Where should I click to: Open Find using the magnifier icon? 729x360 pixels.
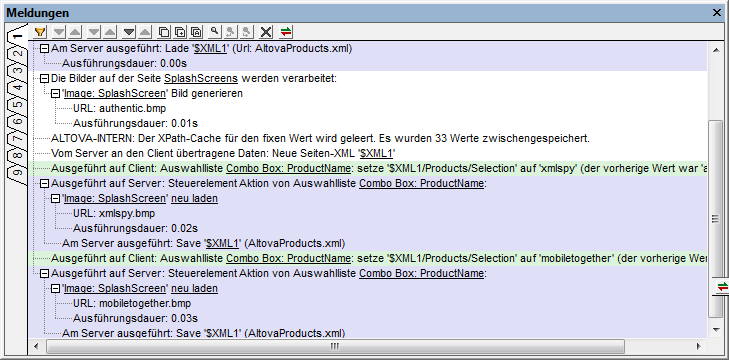214,32
